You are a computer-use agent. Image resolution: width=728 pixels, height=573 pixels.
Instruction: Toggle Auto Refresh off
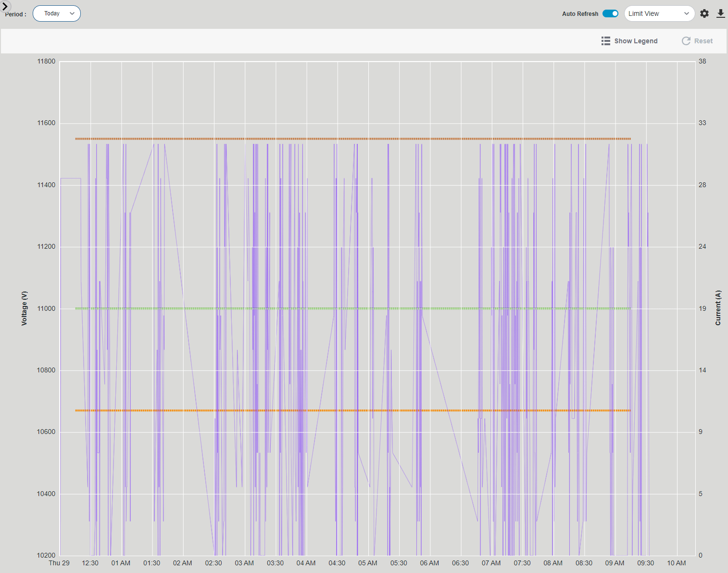[x=610, y=13]
